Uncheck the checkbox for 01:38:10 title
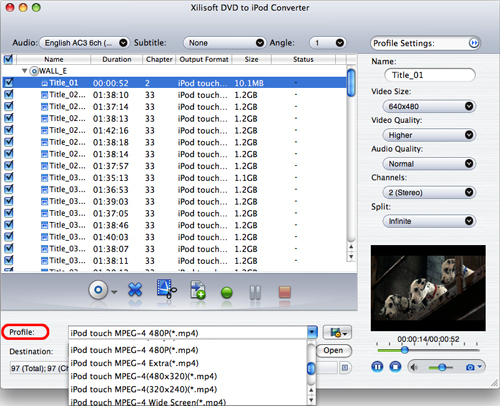This screenshot has width=500, height=406. (x=9, y=94)
